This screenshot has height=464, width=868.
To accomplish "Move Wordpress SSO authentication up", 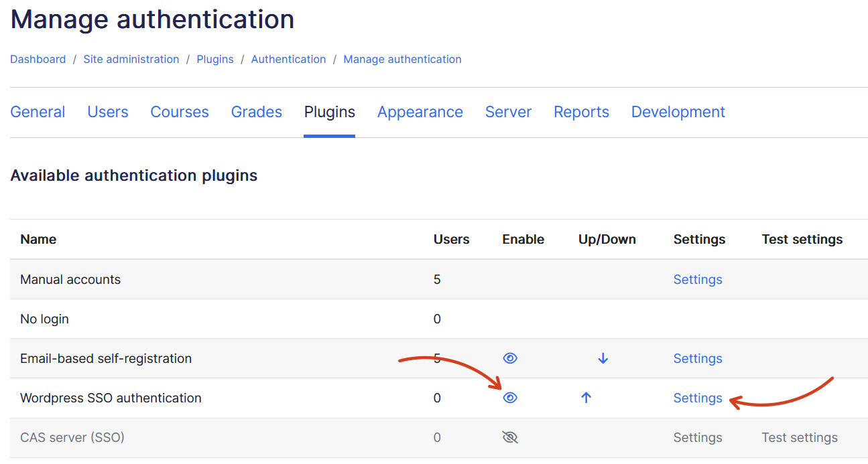I will (586, 398).
